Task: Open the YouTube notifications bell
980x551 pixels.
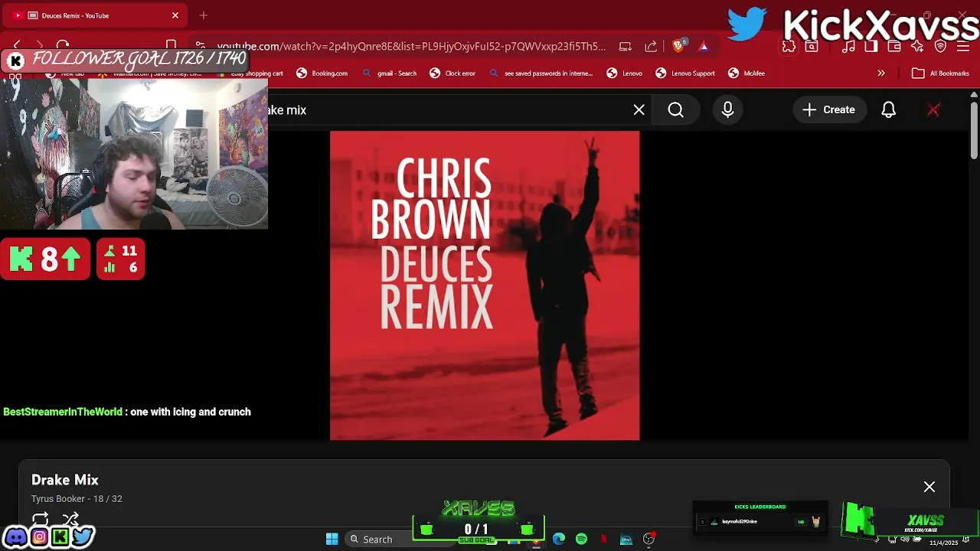Action: coord(888,110)
